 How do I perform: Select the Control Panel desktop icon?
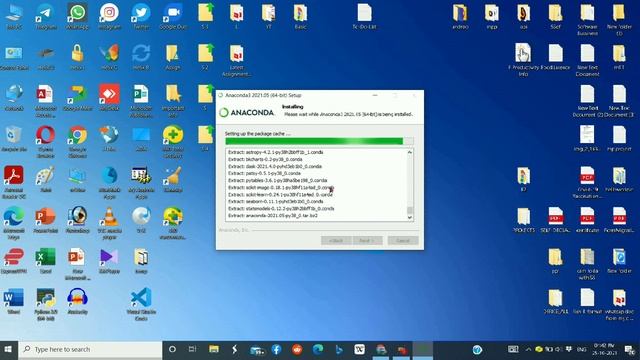[x=13, y=57]
